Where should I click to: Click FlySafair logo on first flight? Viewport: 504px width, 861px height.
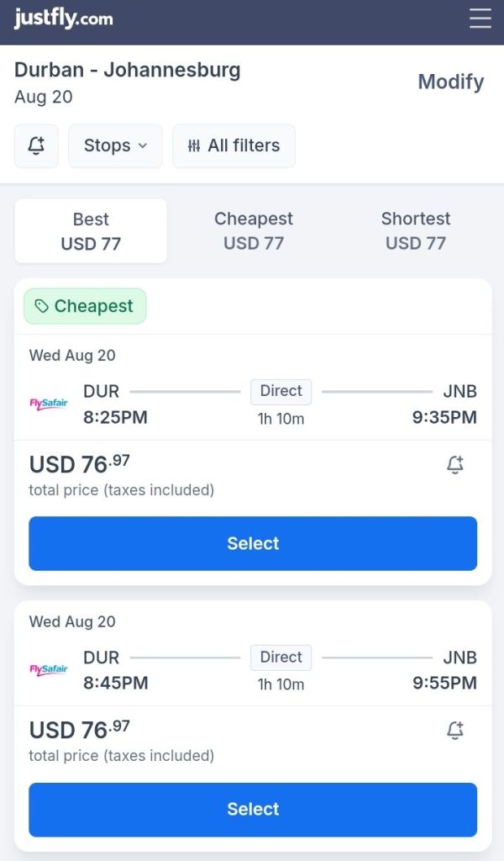[x=49, y=404]
